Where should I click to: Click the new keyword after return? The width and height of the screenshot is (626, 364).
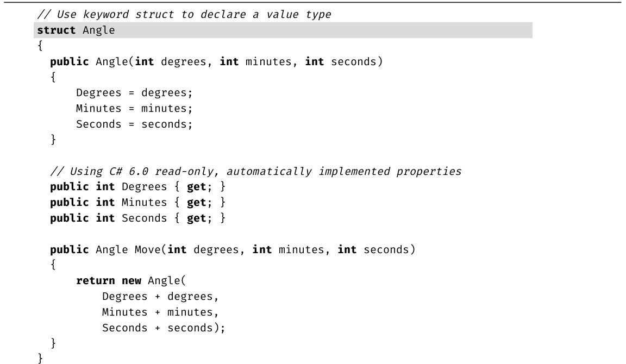coord(131,281)
